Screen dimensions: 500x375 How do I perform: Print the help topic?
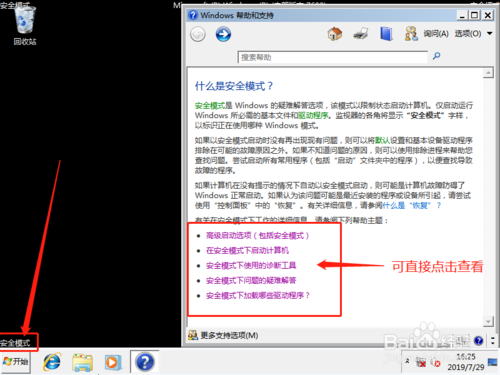(360, 34)
